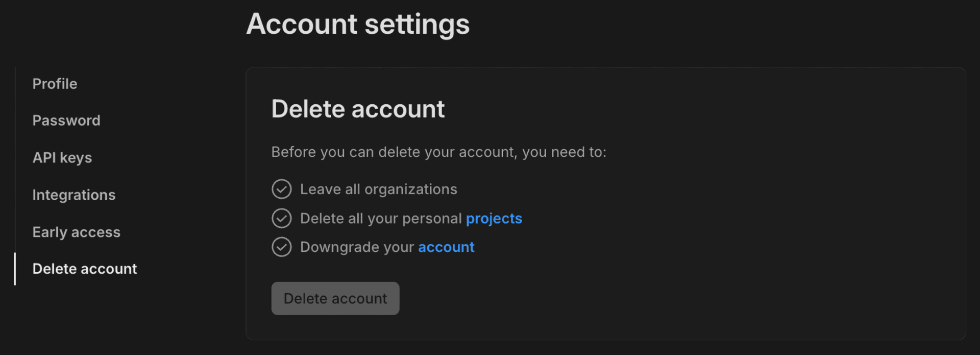Follow the blue projects link
This screenshot has width=980, height=355.
(x=494, y=219)
